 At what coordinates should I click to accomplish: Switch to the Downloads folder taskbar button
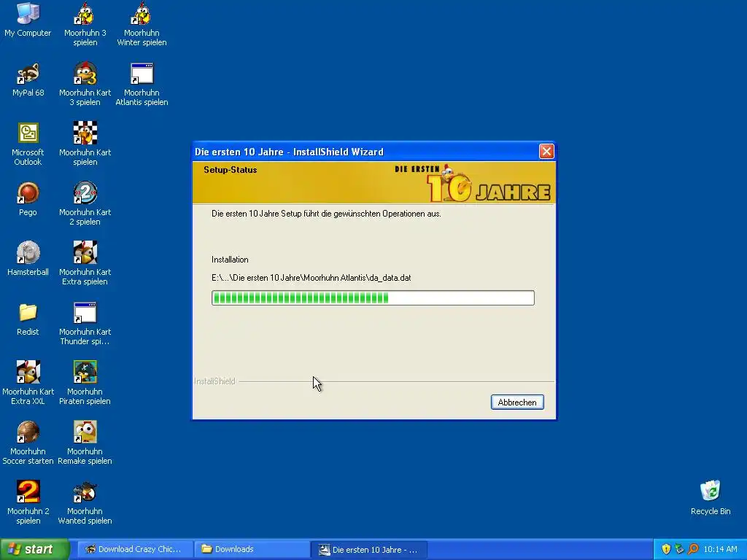tap(252, 549)
